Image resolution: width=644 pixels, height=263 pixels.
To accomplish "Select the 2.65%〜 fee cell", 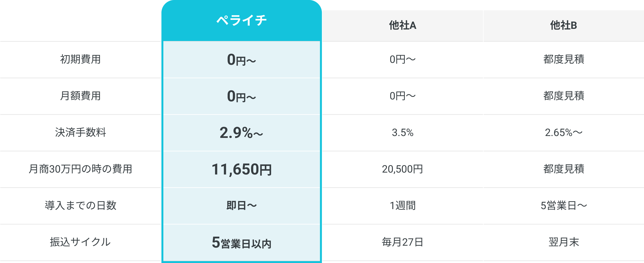I will point(564,133).
